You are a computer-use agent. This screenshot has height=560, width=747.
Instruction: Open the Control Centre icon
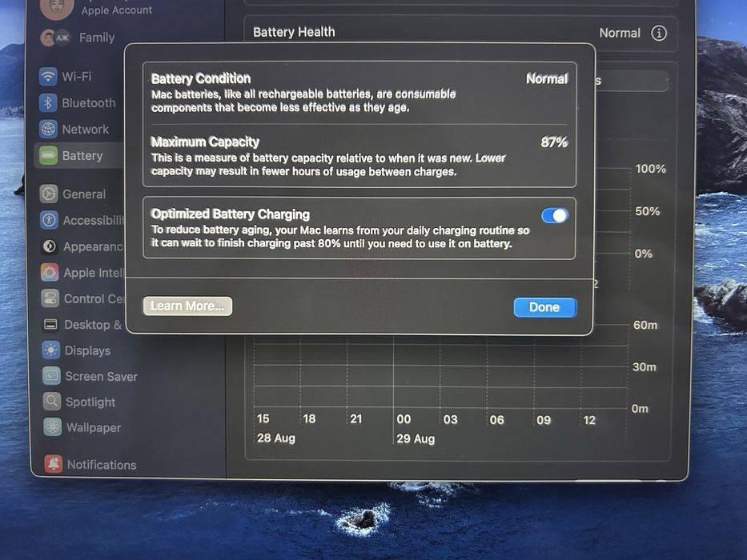pos(50,298)
